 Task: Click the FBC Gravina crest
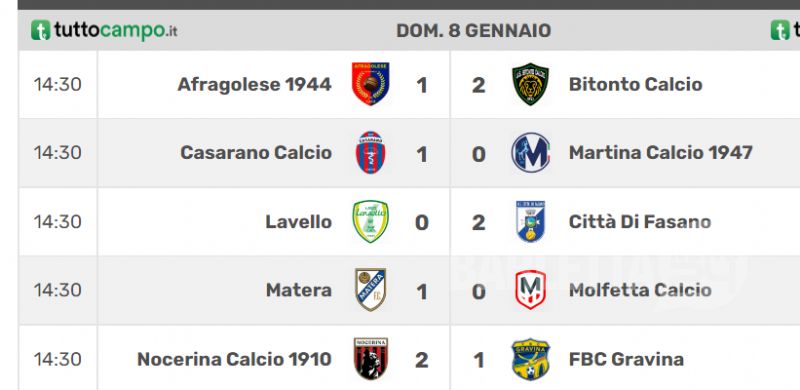click(x=531, y=359)
